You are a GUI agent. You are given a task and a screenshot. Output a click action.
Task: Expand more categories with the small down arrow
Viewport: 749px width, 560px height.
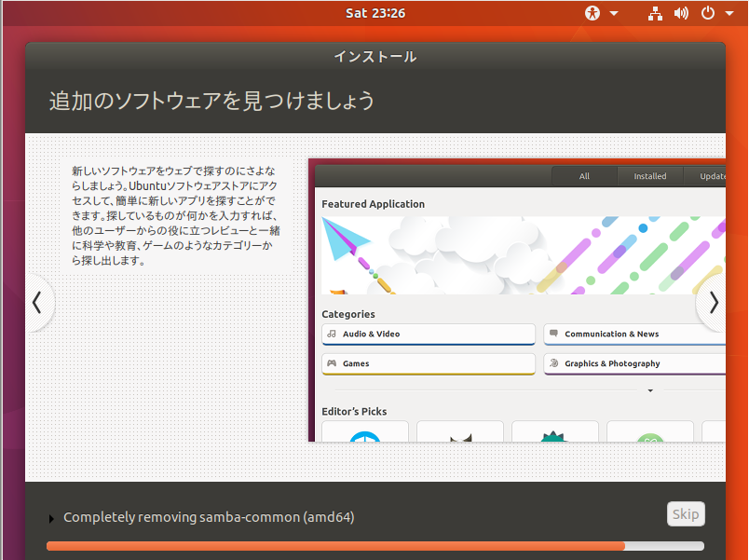650,390
